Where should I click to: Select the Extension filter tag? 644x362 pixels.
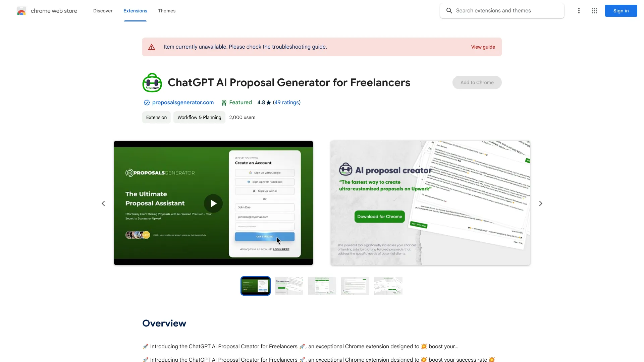[x=156, y=117]
